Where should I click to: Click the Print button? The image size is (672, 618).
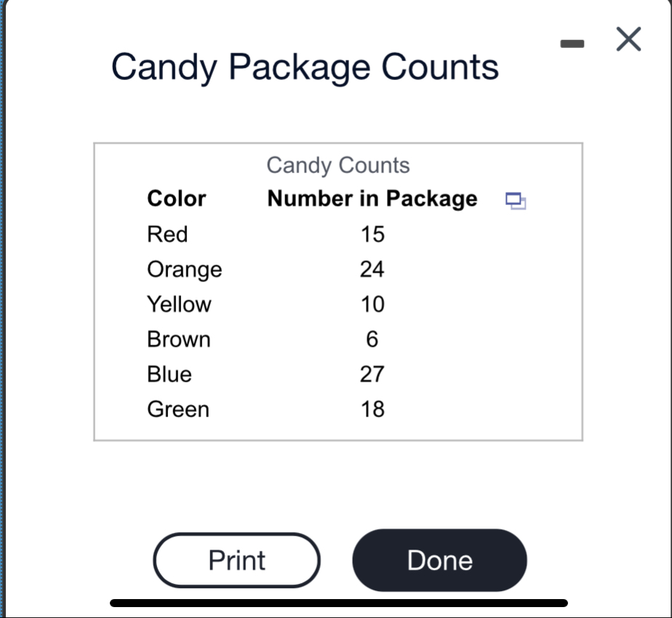tap(236, 560)
